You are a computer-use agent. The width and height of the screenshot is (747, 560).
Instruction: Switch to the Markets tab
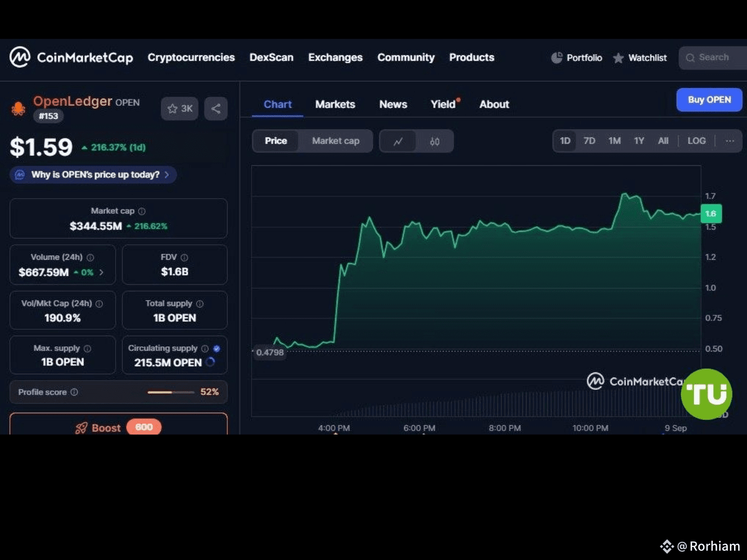(x=335, y=104)
